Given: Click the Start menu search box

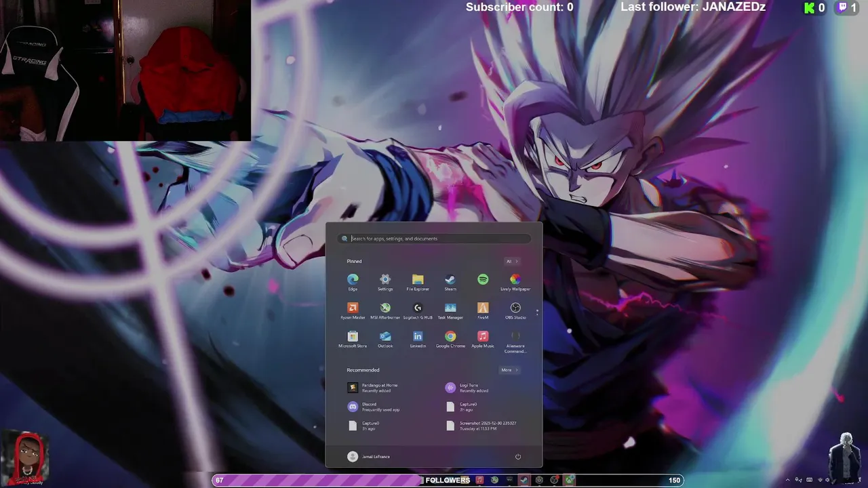Looking at the screenshot, I should (434, 239).
